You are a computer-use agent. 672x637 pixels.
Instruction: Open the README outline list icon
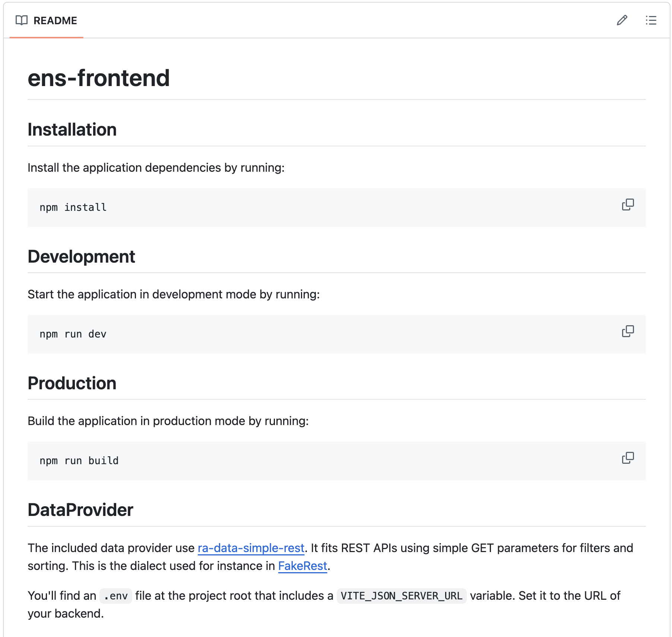coord(651,20)
